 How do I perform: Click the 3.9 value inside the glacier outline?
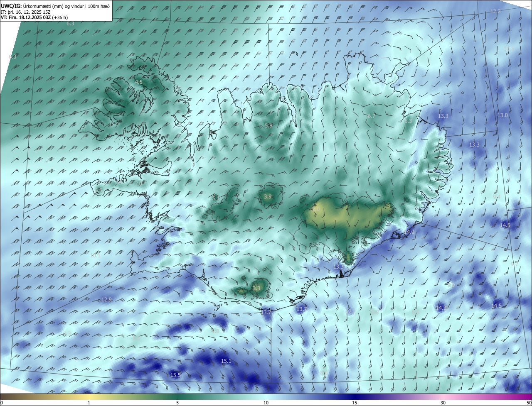(x=268, y=197)
